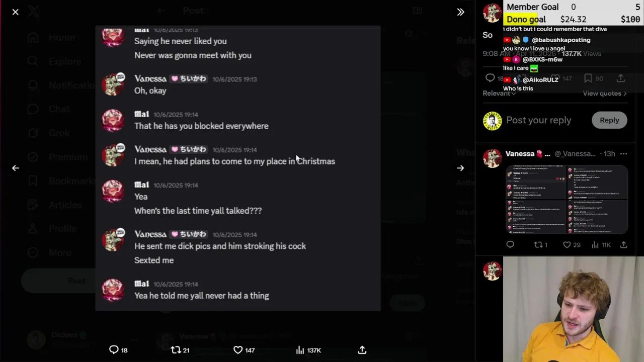Open the Relevant sort dropdown
Screen dimensions: 644x362
pos(499,94)
